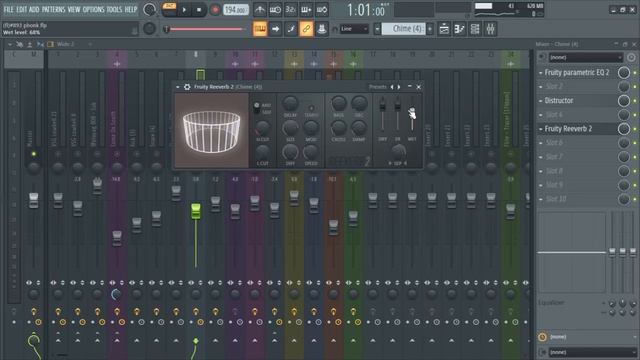
Task: Open the VIEW menu
Action: 73,9
